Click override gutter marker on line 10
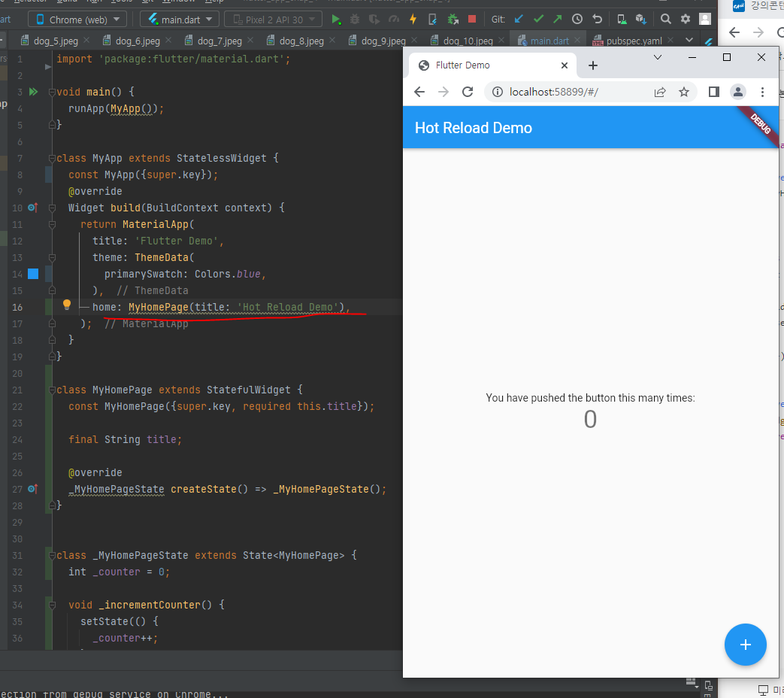 click(x=33, y=207)
